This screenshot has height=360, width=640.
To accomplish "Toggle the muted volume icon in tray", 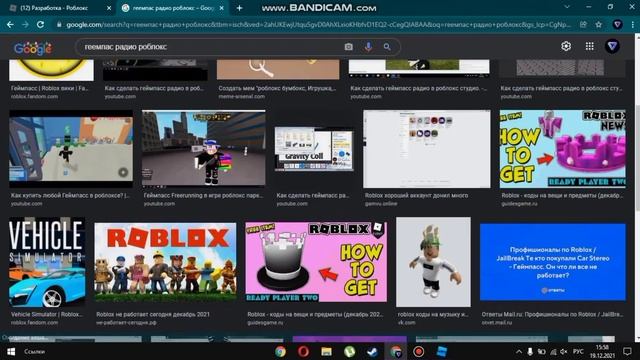I will click(x=564, y=351).
